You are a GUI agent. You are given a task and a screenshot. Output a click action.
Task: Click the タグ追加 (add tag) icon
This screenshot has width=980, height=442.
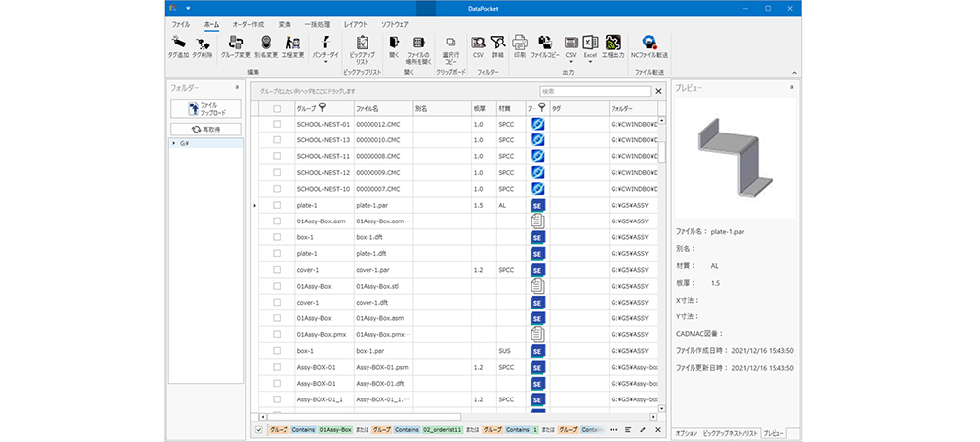(178, 44)
